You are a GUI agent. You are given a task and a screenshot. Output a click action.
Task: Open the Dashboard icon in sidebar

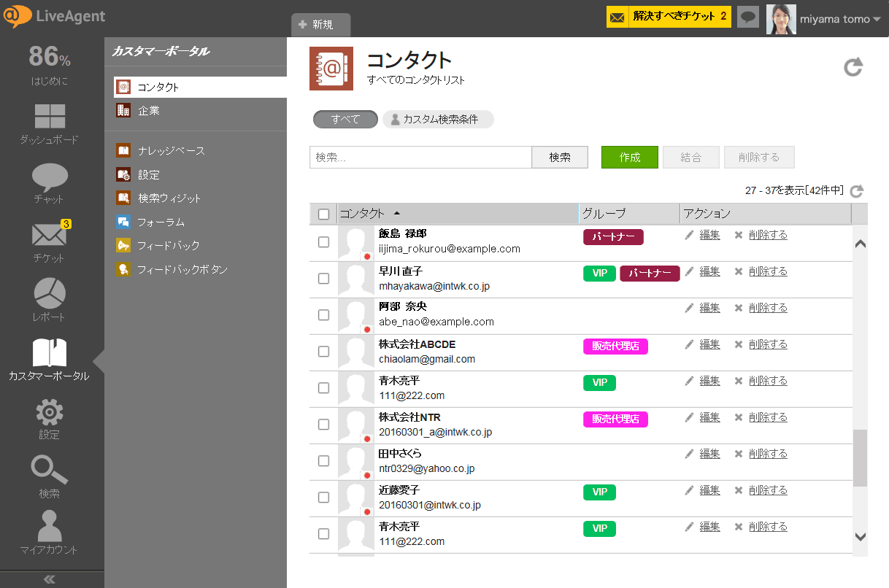49,117
